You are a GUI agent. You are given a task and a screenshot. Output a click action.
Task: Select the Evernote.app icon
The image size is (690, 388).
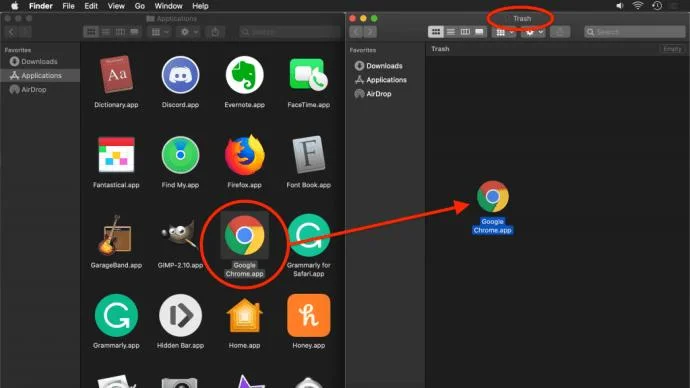(x=245, y=75)
